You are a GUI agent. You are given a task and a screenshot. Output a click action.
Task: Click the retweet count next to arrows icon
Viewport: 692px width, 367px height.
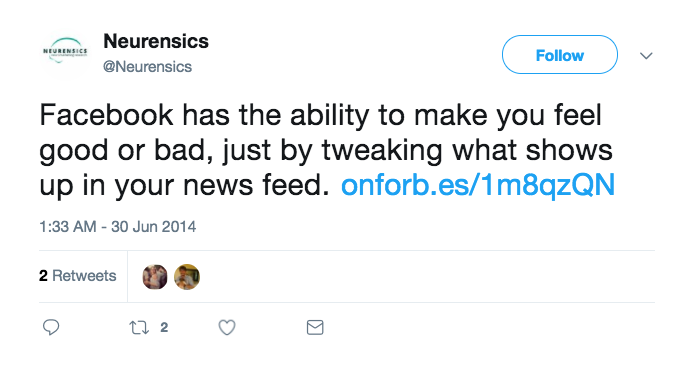(x=164, y=327)
